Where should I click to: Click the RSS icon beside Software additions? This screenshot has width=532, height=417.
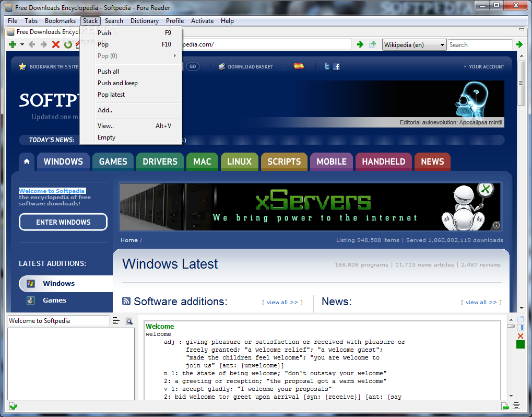(126, 301)
